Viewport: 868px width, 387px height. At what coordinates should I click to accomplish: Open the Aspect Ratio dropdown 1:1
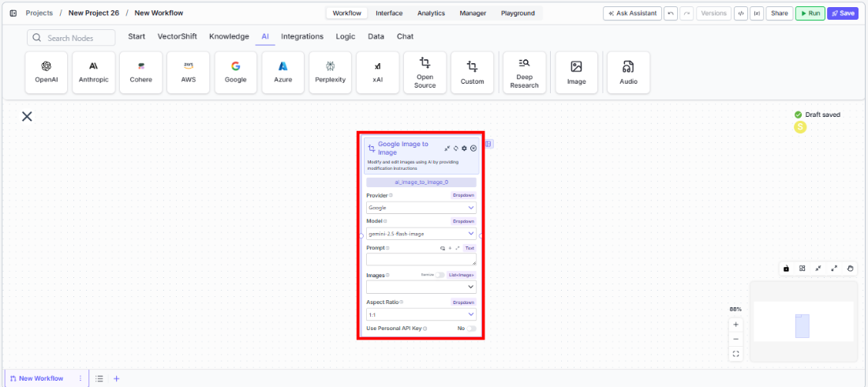[x=421, y=314]
